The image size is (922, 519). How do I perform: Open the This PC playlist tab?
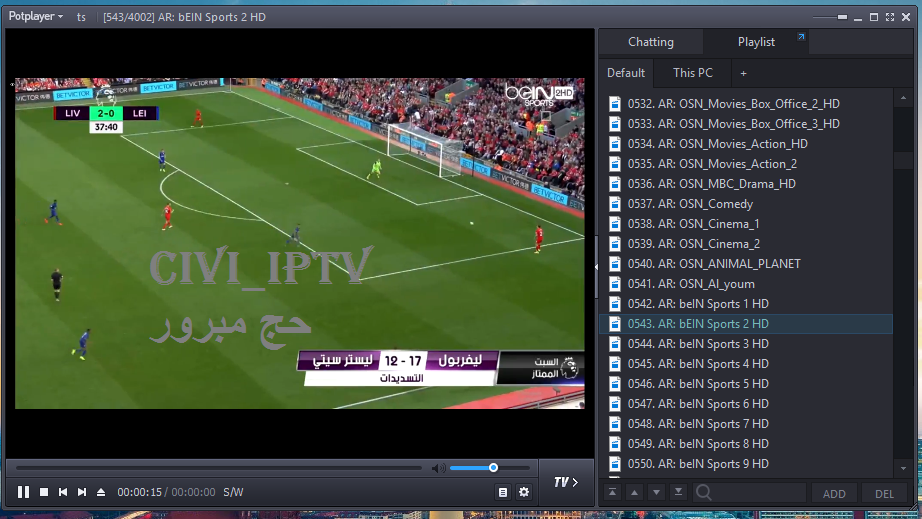click(x=692, y=73)
